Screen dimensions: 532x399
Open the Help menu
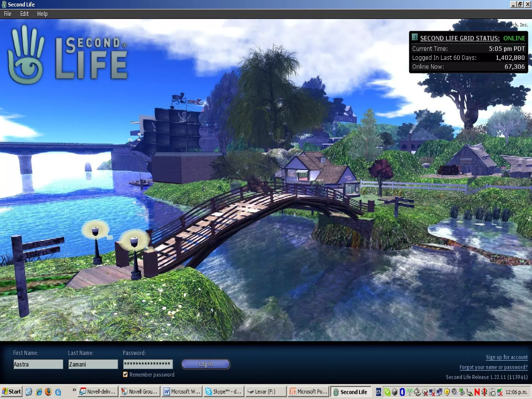(42, 14)
